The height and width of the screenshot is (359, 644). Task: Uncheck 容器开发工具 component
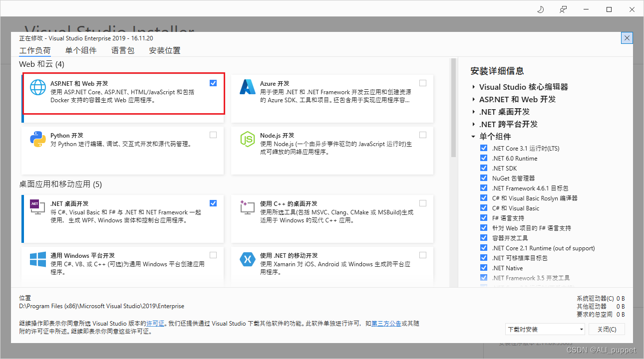click(x=483, y=238)
